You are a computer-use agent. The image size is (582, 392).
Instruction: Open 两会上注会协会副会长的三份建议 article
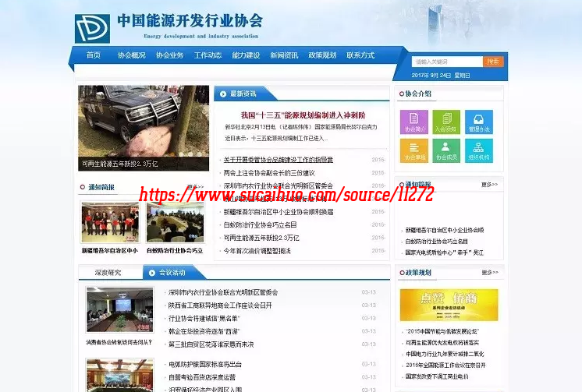pyautogui.click(x=269, y=173)
